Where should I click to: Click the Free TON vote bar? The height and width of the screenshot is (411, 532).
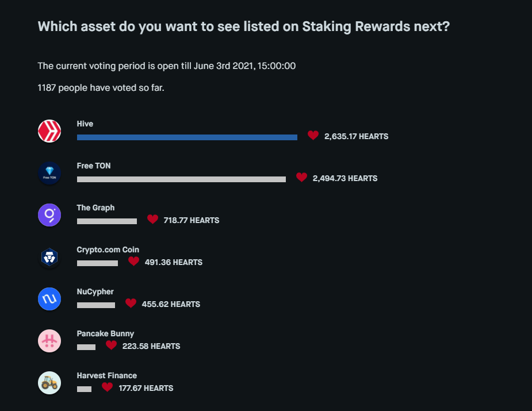pyautogui.click(x=181, y=179)
